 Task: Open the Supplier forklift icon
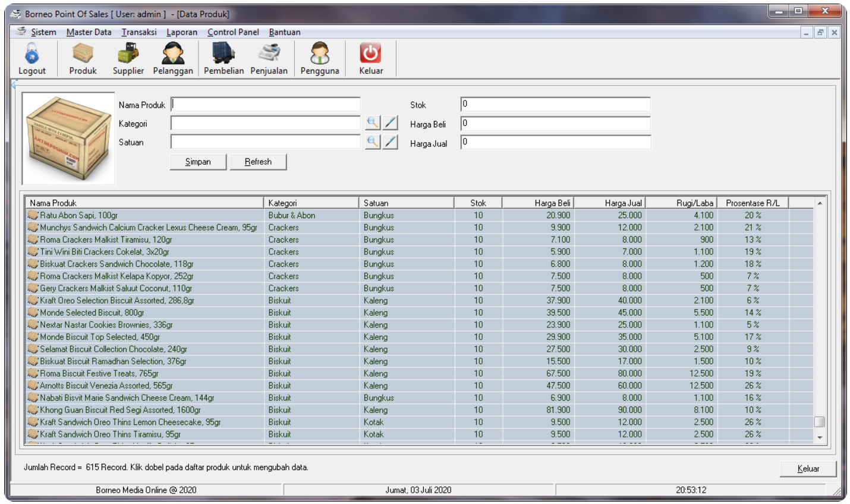[x=128, y=53]
